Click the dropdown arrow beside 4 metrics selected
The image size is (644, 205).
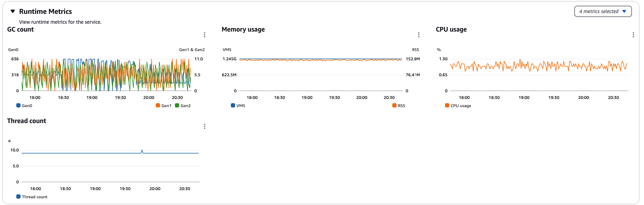[x=624, y=11]
